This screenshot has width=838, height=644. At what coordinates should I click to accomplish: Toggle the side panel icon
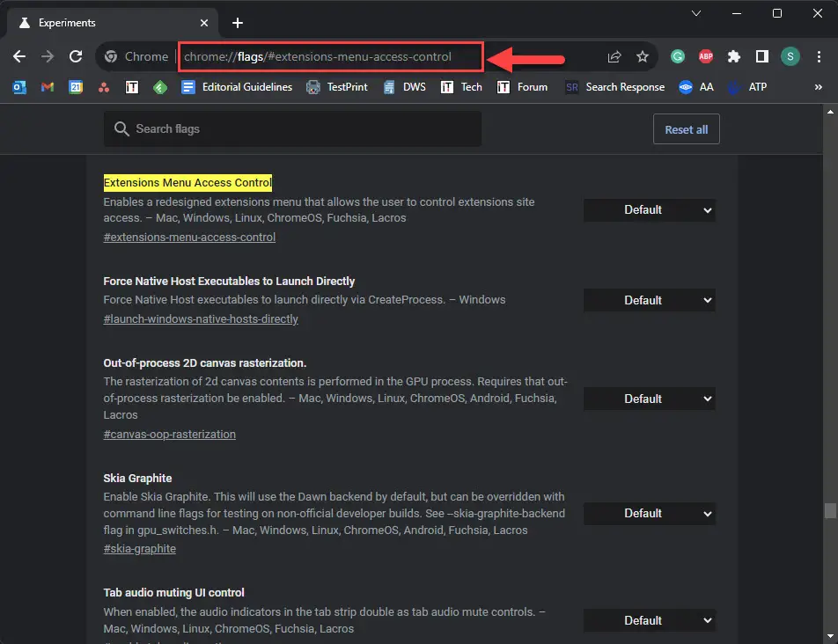(761, 56)
